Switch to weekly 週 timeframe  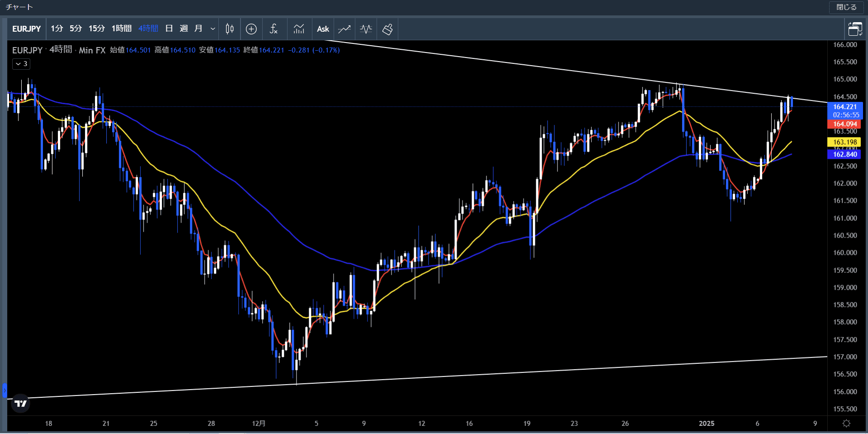184,29
